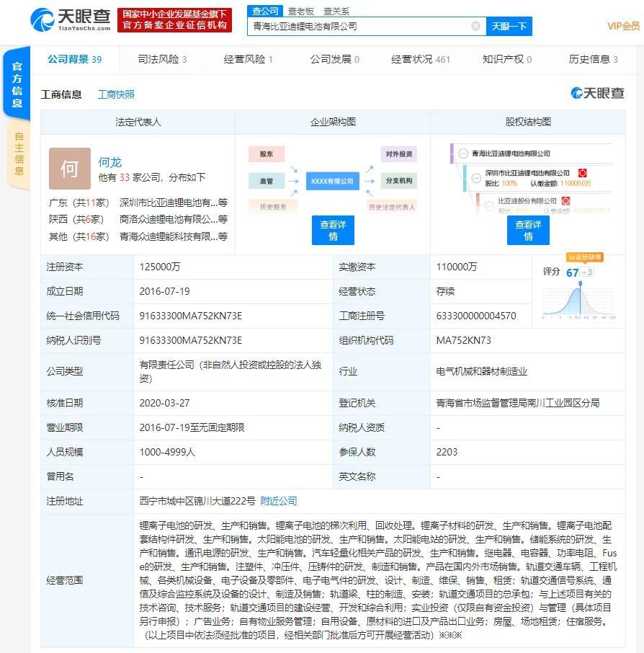Click the 分支机构 box in structure diagram
This screenshot has height=653, width=644.
coord(399,181)
